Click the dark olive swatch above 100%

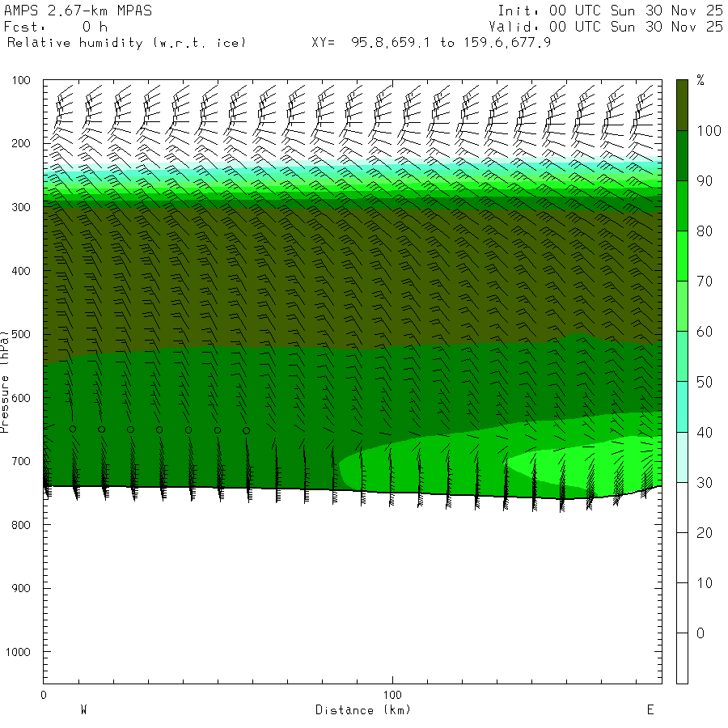[x=682, y=105]
